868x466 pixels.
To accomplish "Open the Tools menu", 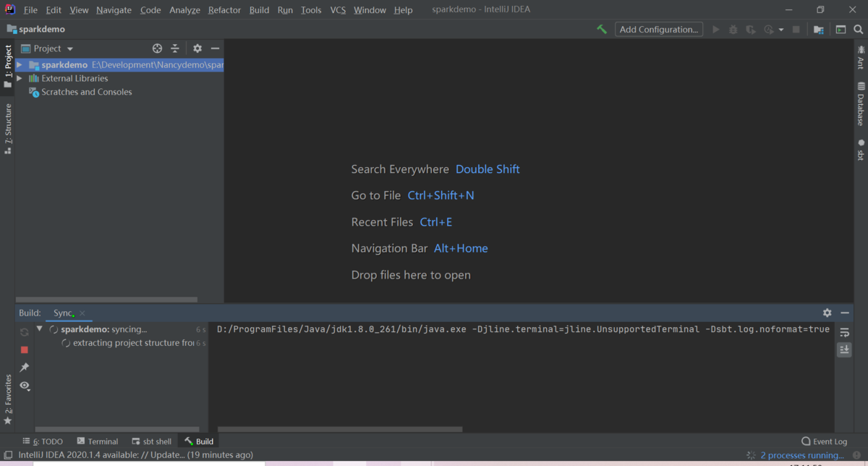I will coord(311,10).
